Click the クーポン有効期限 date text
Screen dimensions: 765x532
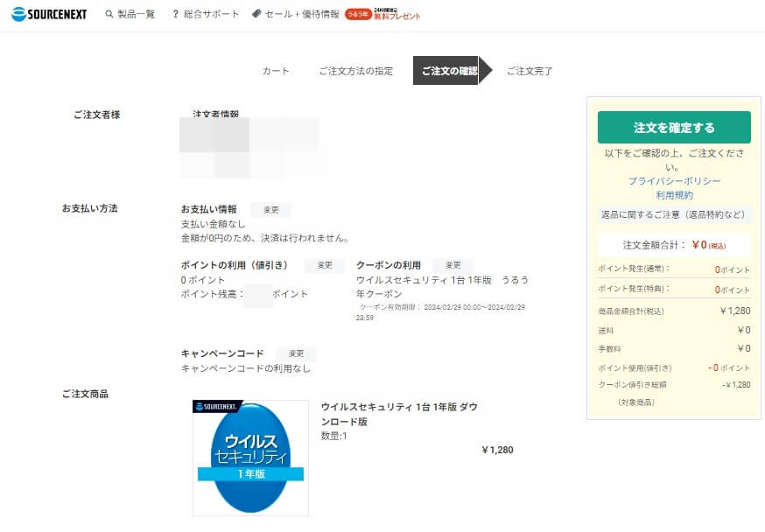tap(440, 312)
